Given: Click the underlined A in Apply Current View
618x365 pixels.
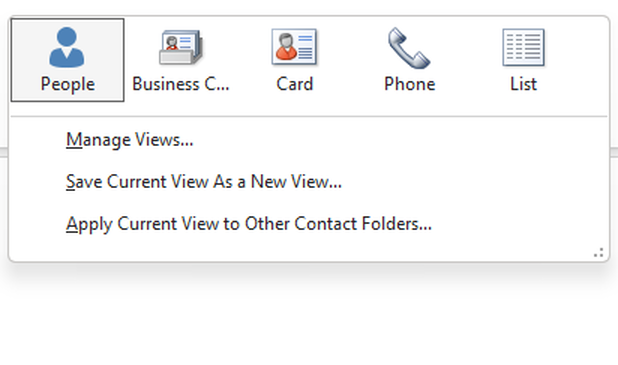Looking at the screenshot, I should [x=71, y=224].
